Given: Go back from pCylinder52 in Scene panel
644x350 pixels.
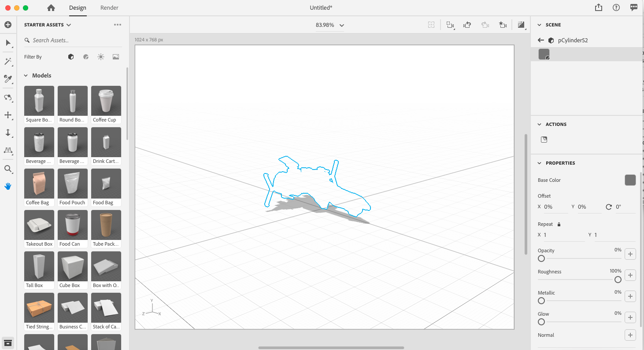Looking at the screenshot, I should (540, 40).
